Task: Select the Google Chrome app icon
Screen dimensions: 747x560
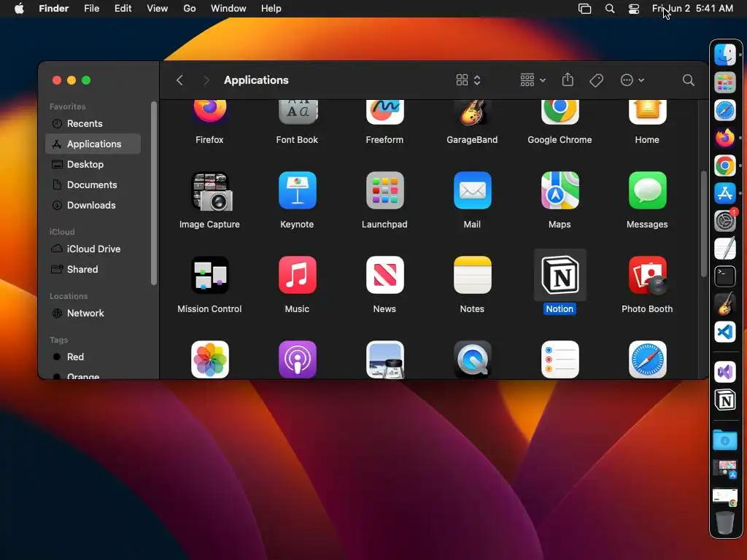Action: tap(560, 112)
